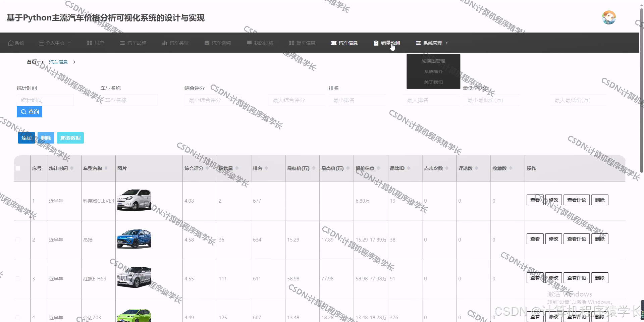Viewport: 644px width, 322px height.
Task: Click 删除 for 科莱威CLEVER row
Action: tap(600, 200)
